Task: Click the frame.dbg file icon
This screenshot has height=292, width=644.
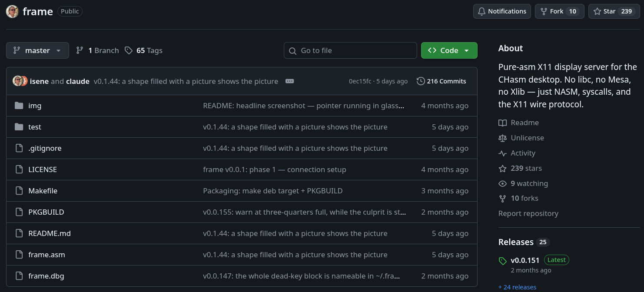Action: [19, 276]
